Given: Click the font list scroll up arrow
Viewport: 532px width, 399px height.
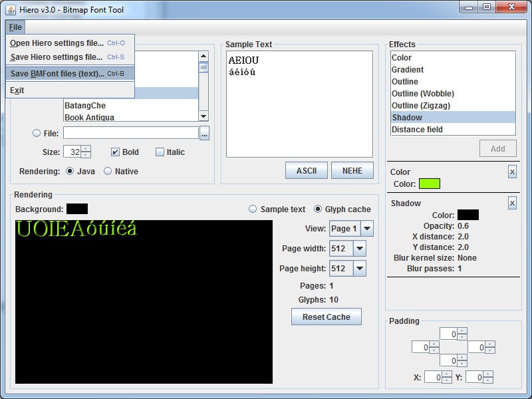Looking at the screenshot, I should click(x=203, y=57).
